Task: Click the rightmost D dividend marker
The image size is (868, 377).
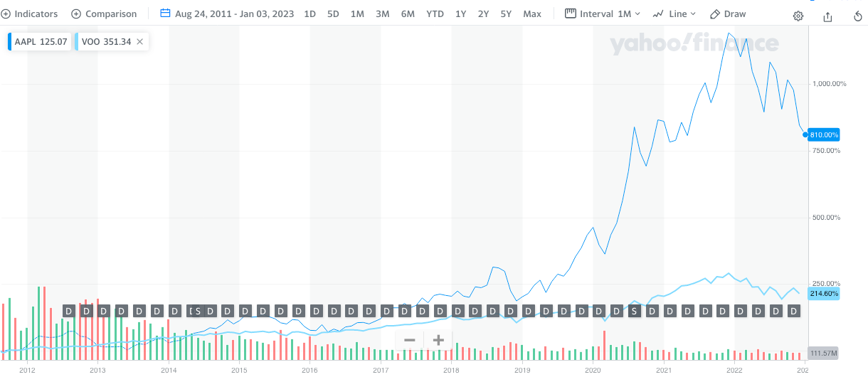Action: 793,311
